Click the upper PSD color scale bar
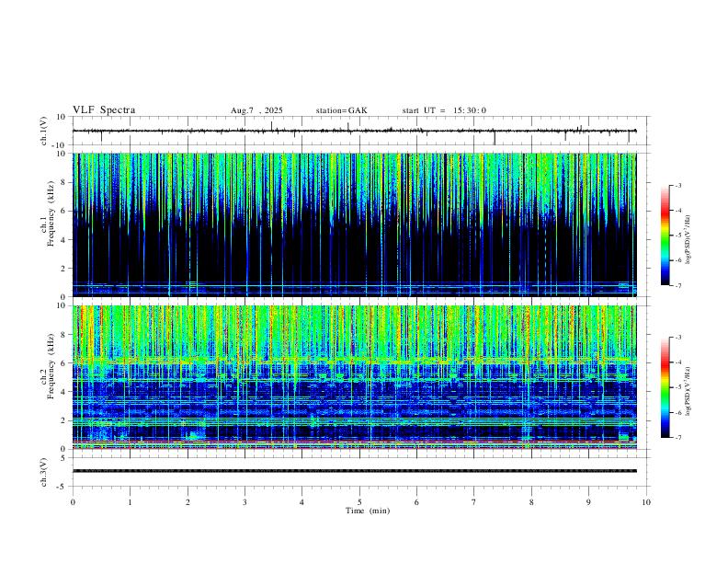Viewport: 728px width, 563px height. coord(665,236)
